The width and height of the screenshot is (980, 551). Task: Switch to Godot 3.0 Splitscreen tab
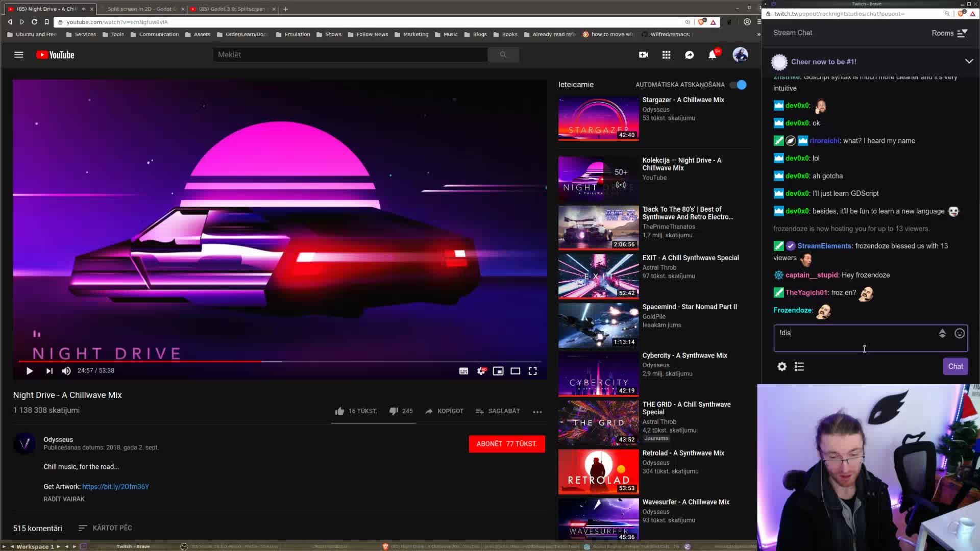[x=232, y=9]
